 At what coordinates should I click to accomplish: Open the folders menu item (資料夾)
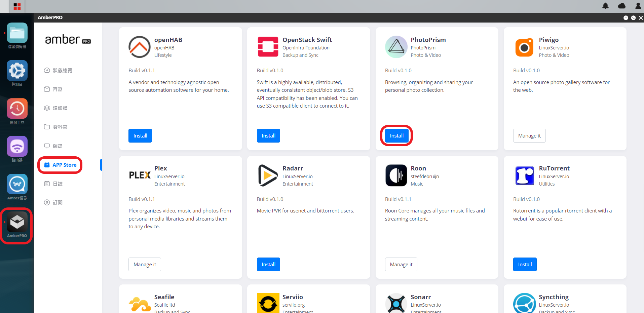[56, 127]
